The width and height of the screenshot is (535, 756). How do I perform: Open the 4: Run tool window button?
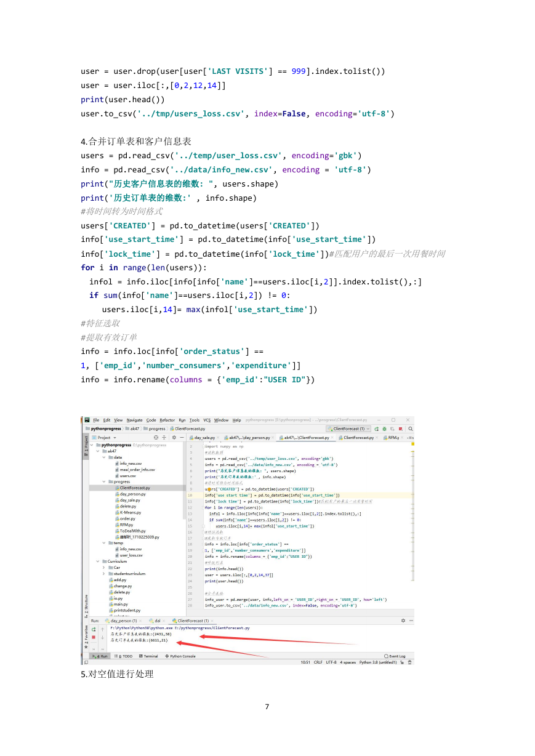coord(101,656)
